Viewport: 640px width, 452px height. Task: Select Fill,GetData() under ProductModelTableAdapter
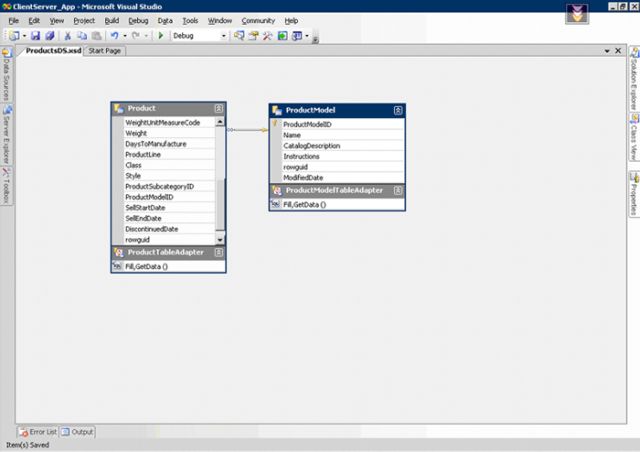[x=337, y=205]
